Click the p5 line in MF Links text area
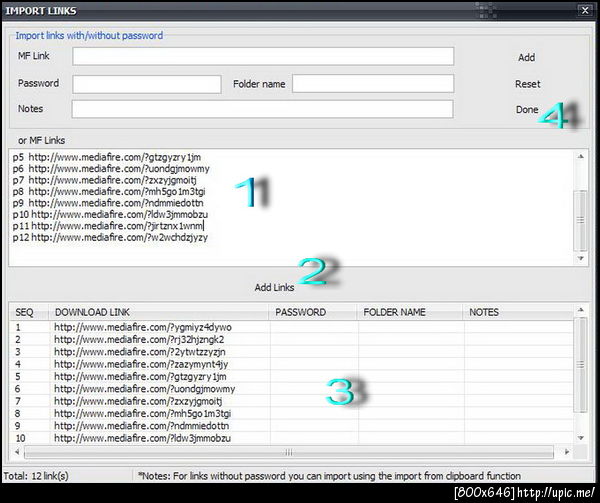The width and height of the screenshot is (600, 503). click(x=107, y=157)
